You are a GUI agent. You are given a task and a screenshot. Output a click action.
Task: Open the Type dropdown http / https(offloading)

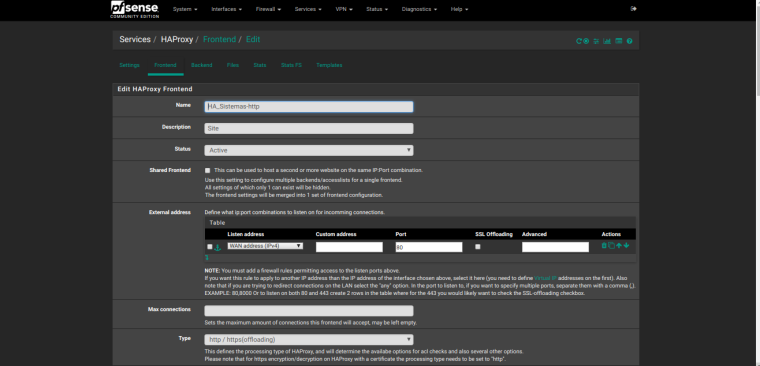pos(309,339)
